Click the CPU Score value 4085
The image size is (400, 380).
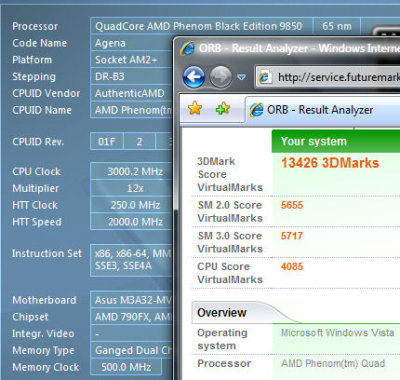(292, 267)
